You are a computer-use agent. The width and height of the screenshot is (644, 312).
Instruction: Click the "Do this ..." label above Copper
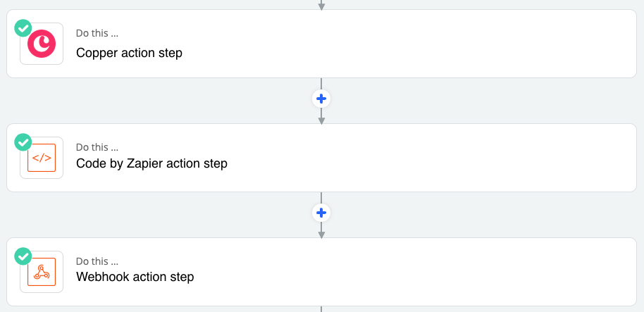97,33
